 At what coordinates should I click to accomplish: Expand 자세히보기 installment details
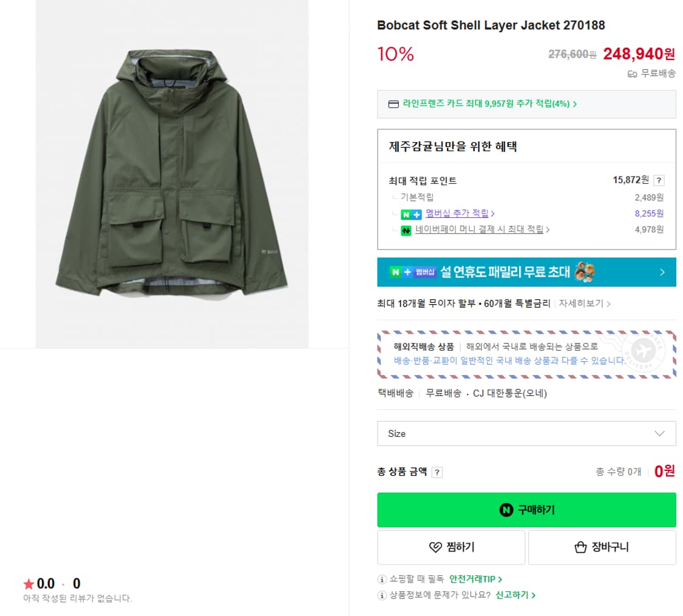pyautogui.click(x=585, y=303)
